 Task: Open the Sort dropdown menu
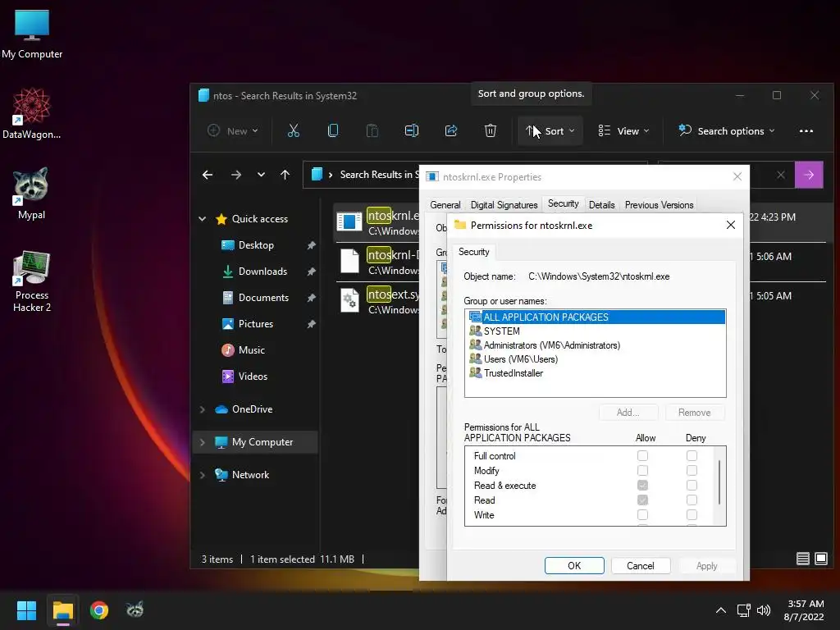click(x=550, y=130)
